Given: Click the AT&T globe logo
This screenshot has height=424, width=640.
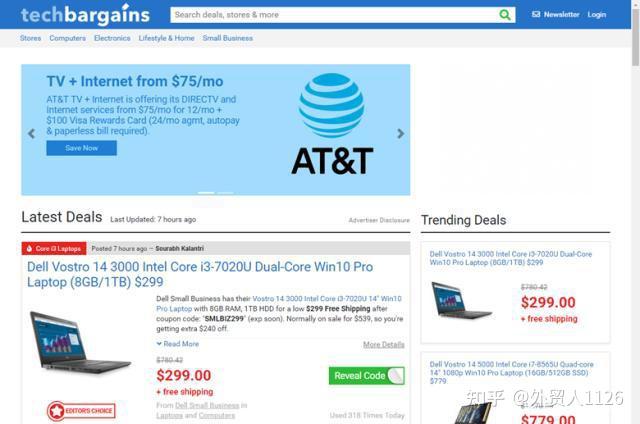Looking at the screenshot, I should click(x=331, y=105).
